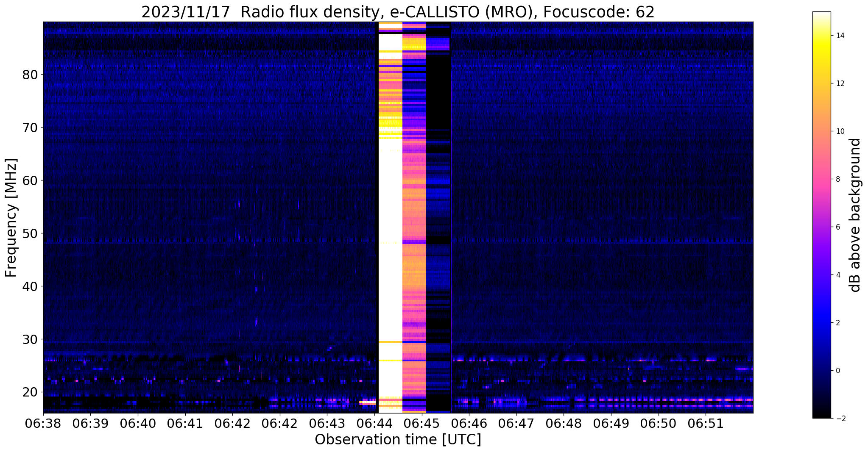Click the 20 MHz frequency tick label
This screenshot has width=868, height=452.
30,392
